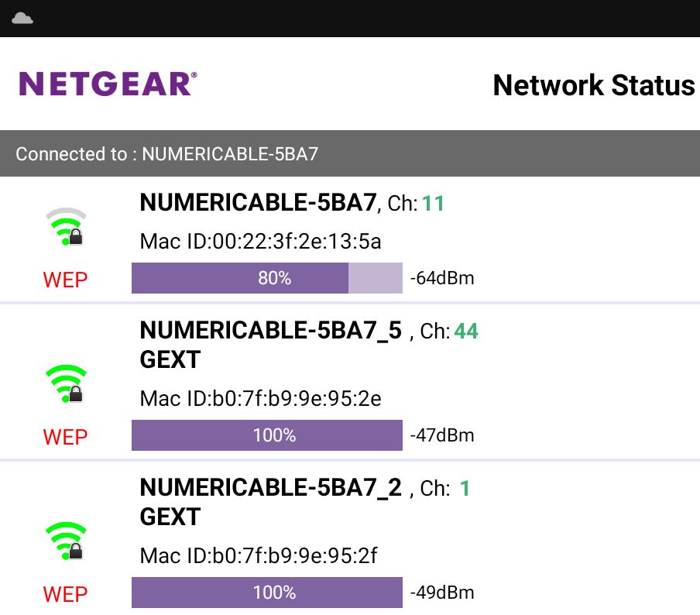
Task: Tap NUMERICABLE-5BA7_2GEXT Wi-Fi lock icon
Action: pos(66,541)
